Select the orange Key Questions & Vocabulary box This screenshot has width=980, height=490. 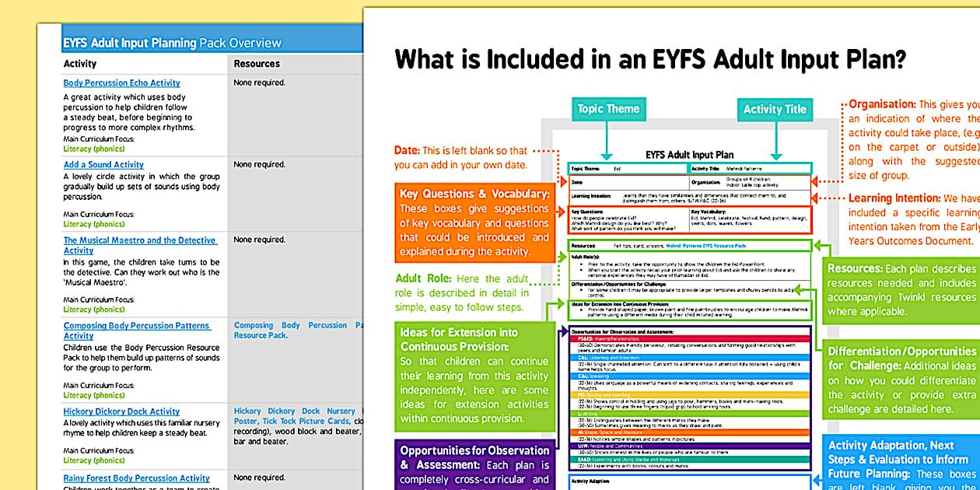[474, 222]
